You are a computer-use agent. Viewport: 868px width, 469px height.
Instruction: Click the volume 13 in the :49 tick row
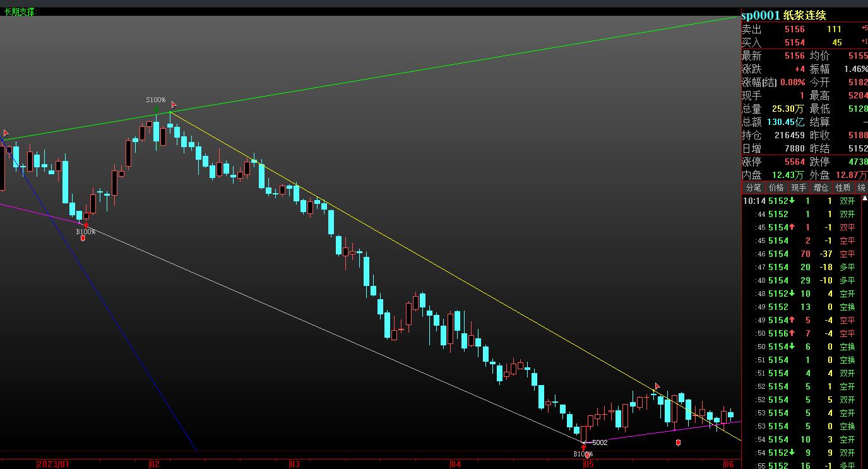tap(805, 307)
